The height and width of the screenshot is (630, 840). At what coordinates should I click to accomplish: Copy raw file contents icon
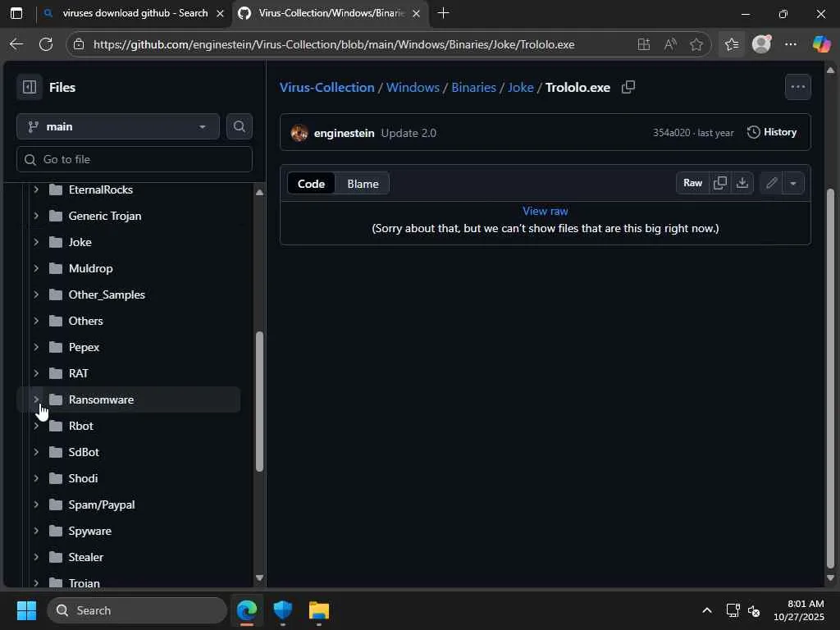click(x=720, y=183)
